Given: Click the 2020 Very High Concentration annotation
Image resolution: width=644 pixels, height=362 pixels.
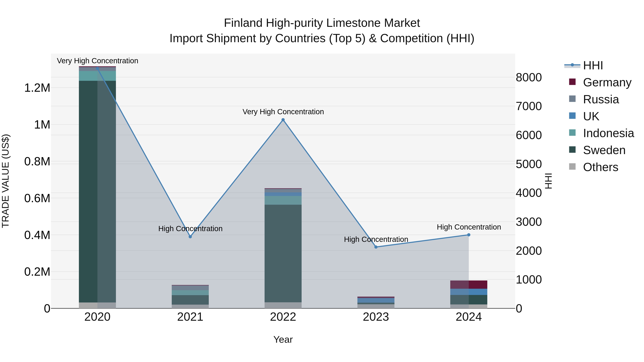Looking at the screenshot, I should tap(97, 61).
